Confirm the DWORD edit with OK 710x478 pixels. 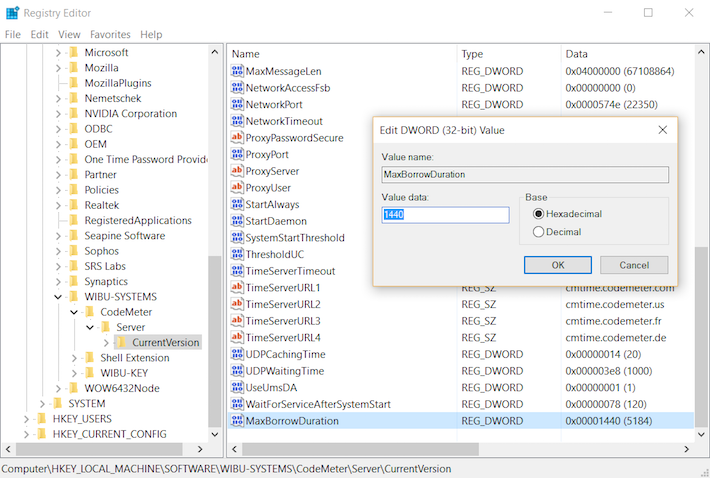point(557,265)
